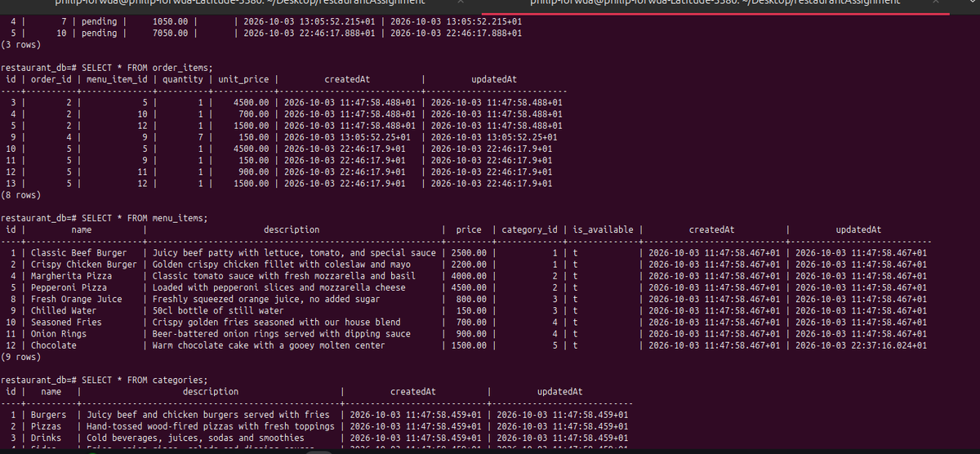Click the 'Classic tomato sauce with fresh mozzarella' description

pos(284,276)
